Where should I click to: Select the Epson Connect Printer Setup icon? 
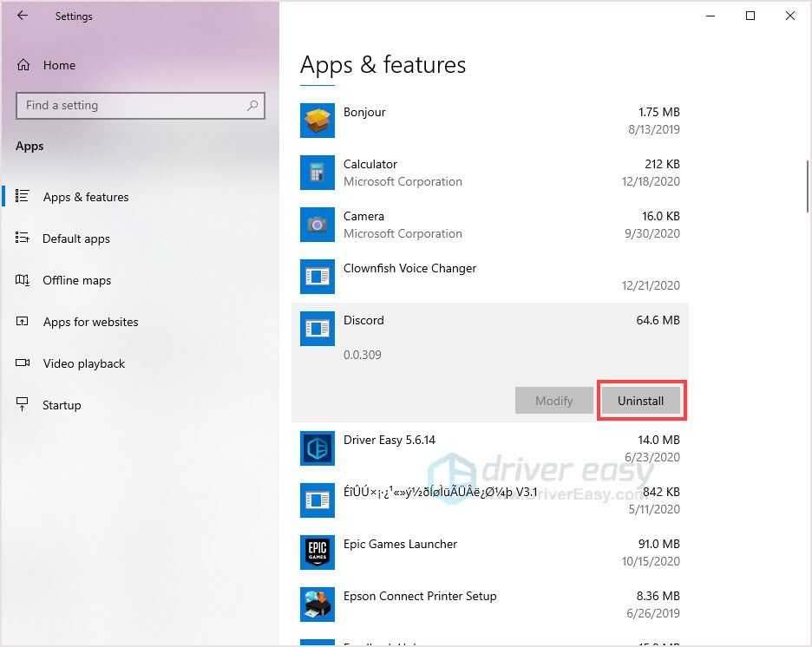(x=318, y=605)
